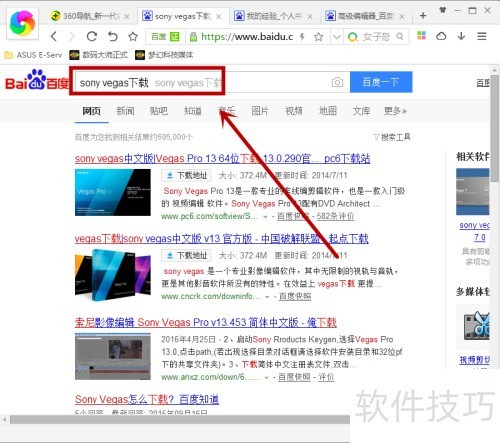Expand the 更多 categories menu
This screenshot has height=443, width=500.
pyautogui.click(x=395, y=111)
